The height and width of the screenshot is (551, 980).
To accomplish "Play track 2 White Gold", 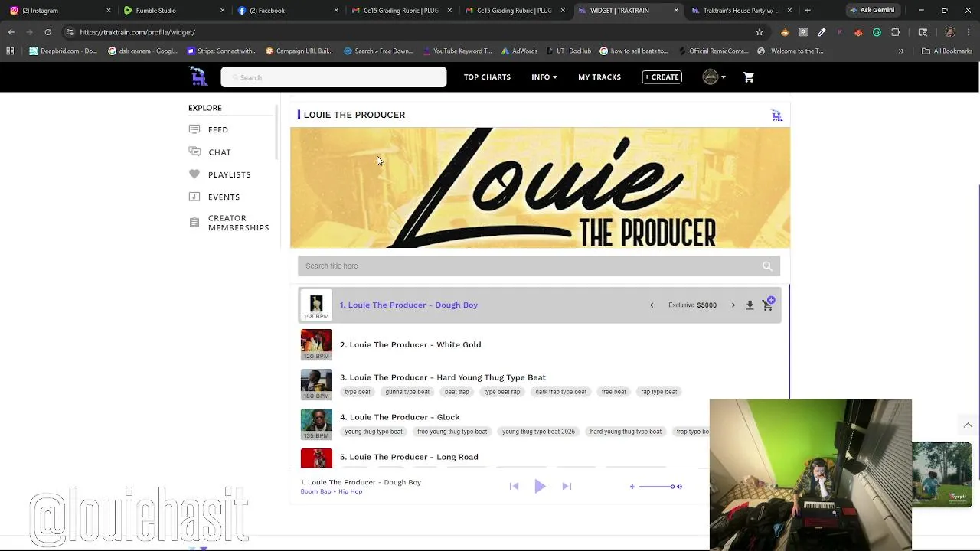I will 410,344.
